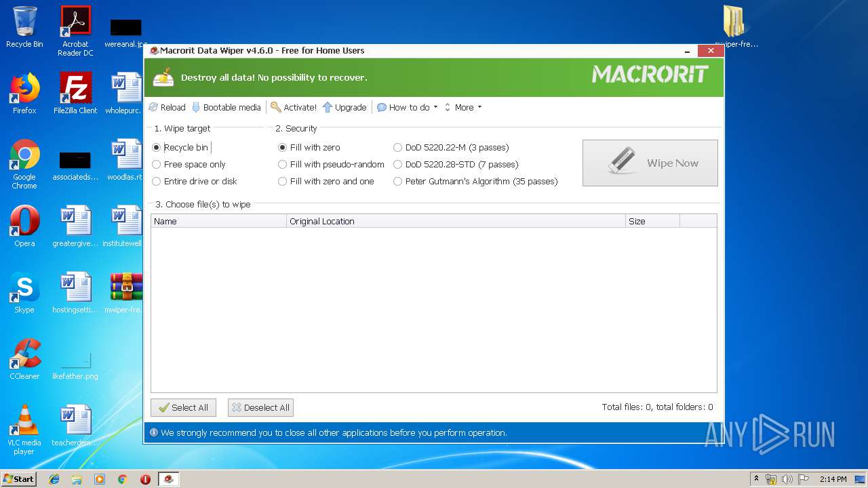Open Opera desktop shortcut
Screen dimensions: 868x488
[x=24, y=226]
